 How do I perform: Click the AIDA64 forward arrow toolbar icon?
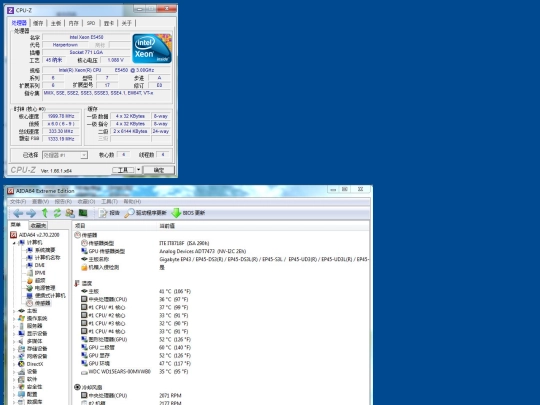point(31,213)
